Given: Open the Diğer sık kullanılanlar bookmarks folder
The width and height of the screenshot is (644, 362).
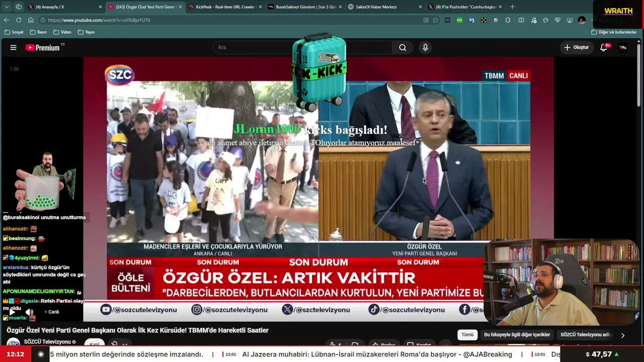Looking at the screenshot, I should (614, 32).
